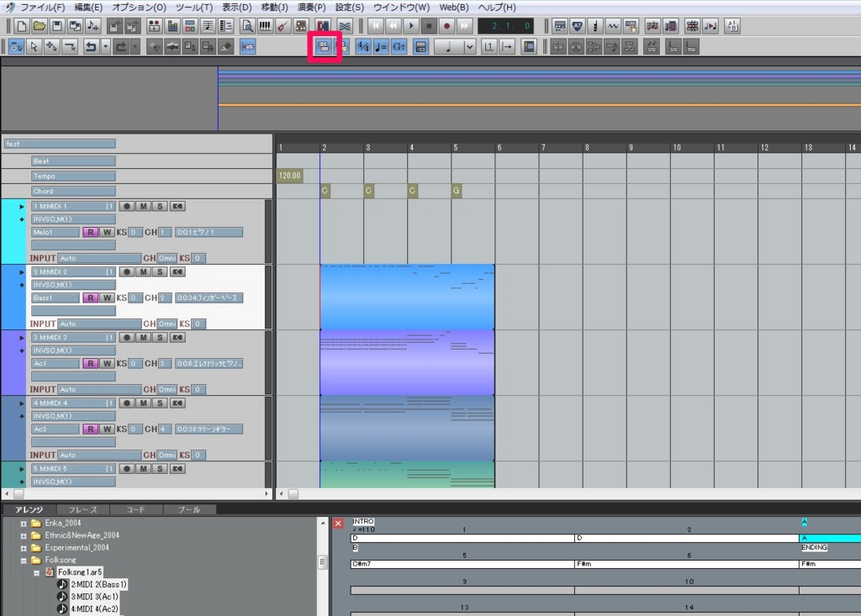Open the 演奏(P) menu
The width and height of the screenshot is (861, 616).
click(x=311, y=7)
